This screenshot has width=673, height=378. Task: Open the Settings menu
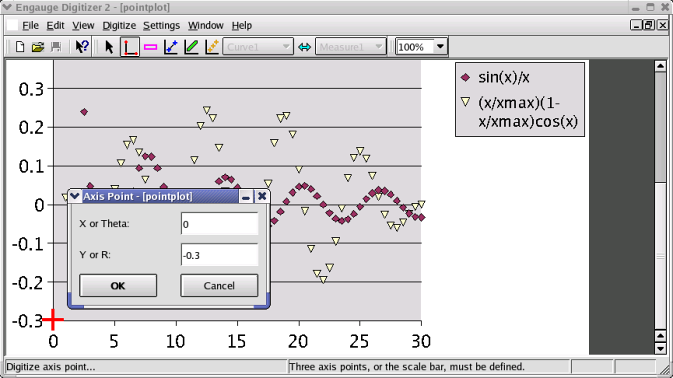161,26
